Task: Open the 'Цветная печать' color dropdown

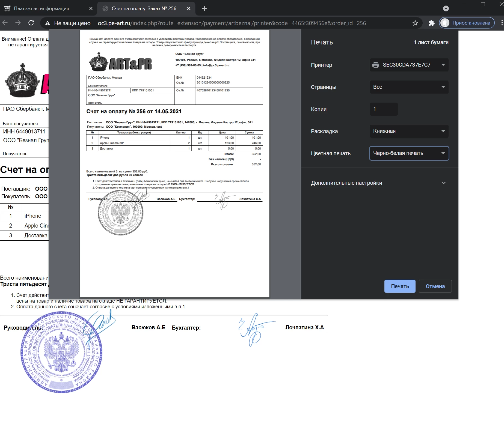Action: click(409, 153)
